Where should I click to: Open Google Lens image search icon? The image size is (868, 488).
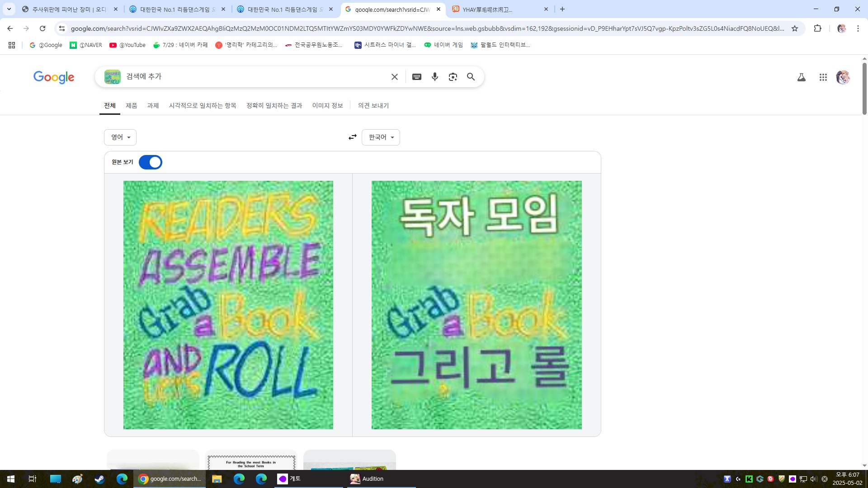453,77
